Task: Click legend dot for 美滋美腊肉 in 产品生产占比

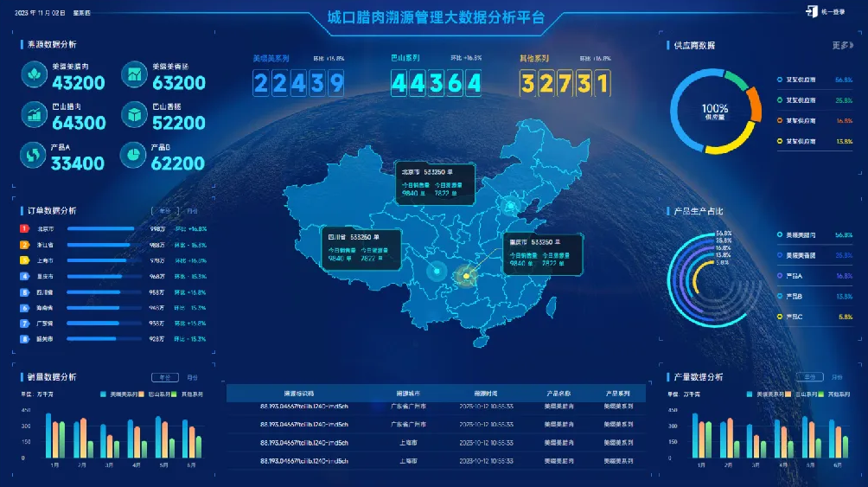Action: click(x=780, y=235)
